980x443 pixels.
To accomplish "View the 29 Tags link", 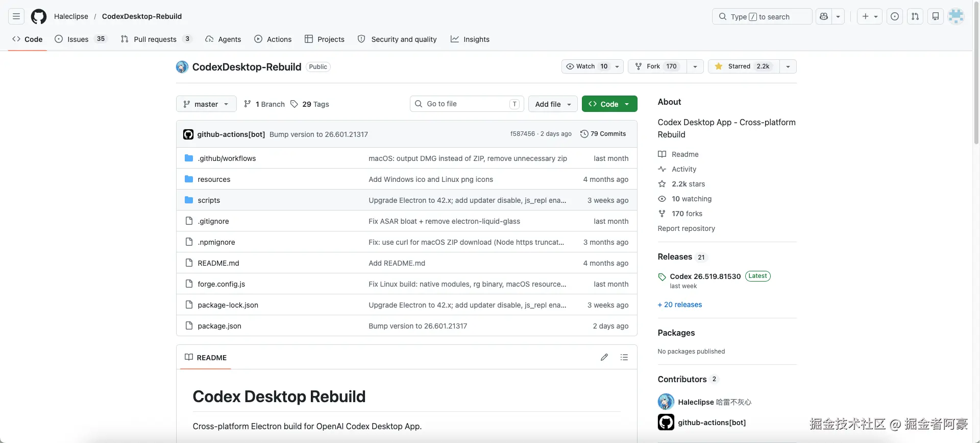I will click(310, 104).
